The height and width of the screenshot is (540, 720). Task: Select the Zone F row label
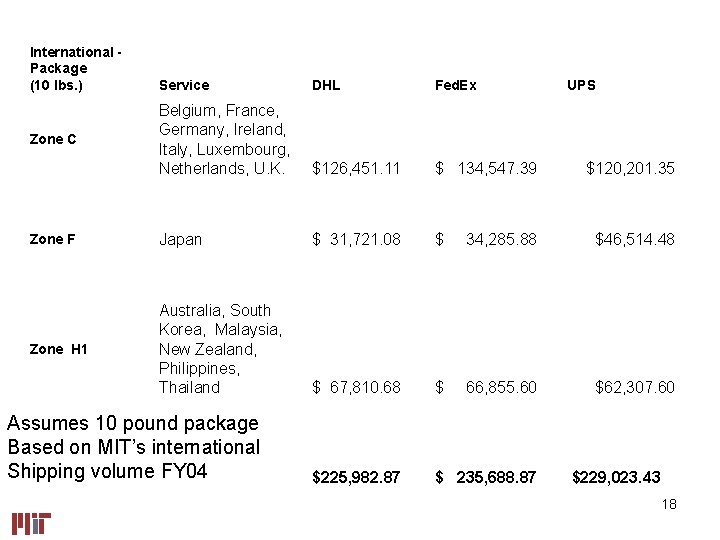(53, 239)
